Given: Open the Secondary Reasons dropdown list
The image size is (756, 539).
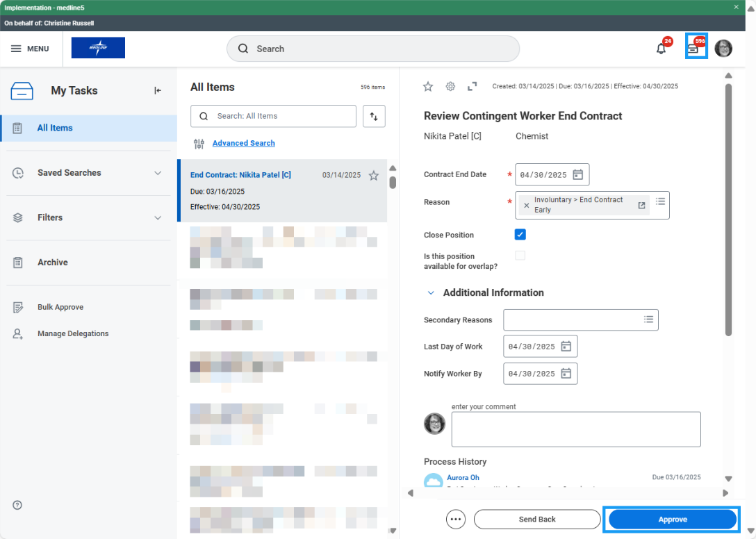Looking at the screenshot, I should click(x=648, y=320).
